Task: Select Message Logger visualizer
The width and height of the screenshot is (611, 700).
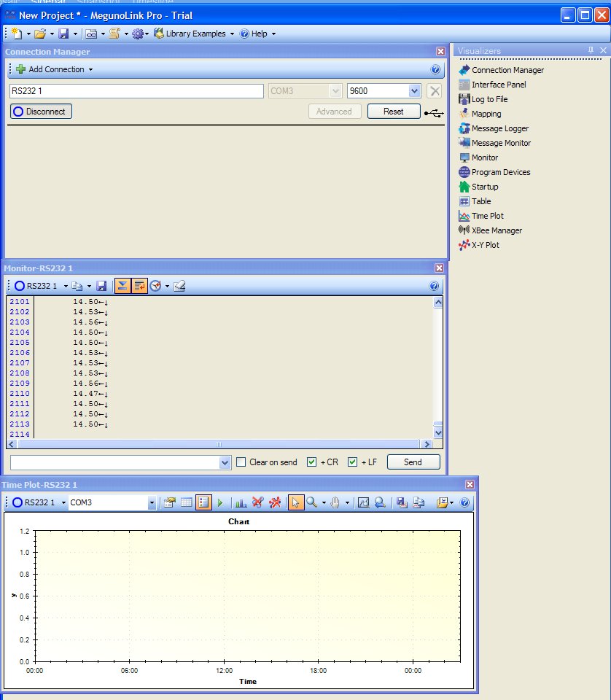Action: click(x=494, y=128)
